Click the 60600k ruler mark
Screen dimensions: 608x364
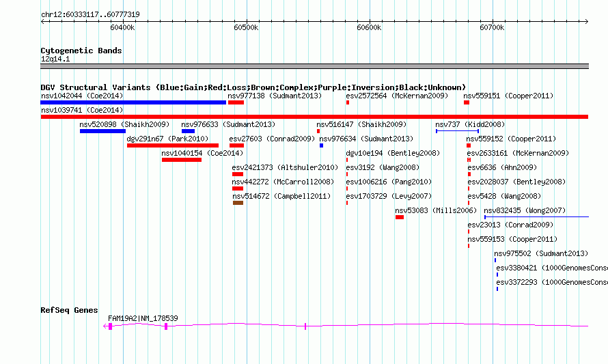click(x=369, y=28)
